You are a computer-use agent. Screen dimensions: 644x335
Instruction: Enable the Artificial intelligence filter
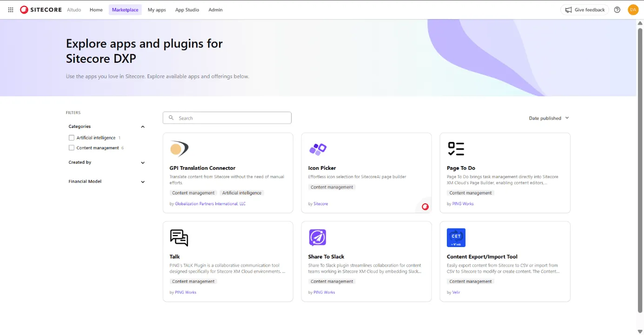[x=72, y=137]
